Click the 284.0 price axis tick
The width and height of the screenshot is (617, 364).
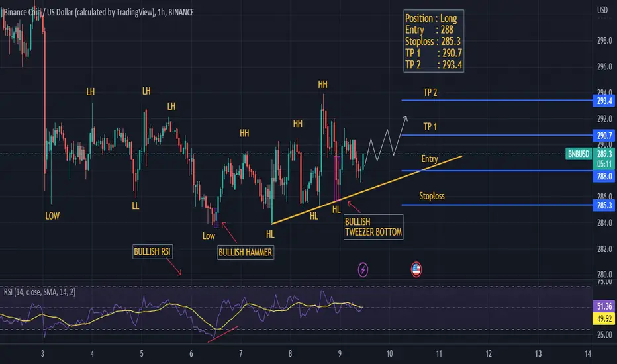tap(604, 223)
